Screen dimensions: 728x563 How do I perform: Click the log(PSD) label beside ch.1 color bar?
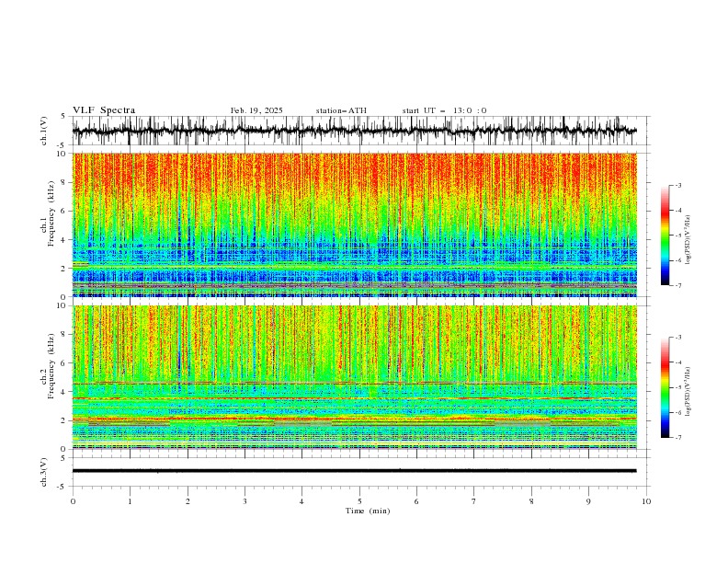[688, 240]
